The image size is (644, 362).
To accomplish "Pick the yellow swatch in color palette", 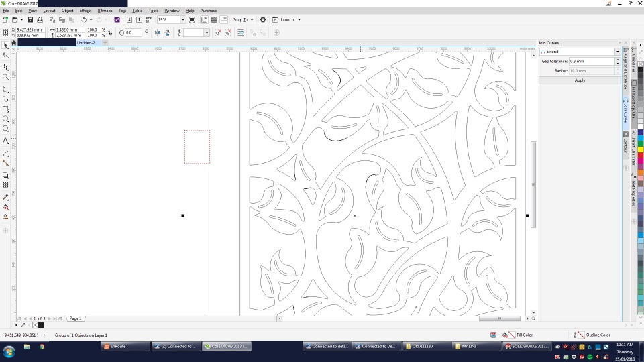I will 640,149.
